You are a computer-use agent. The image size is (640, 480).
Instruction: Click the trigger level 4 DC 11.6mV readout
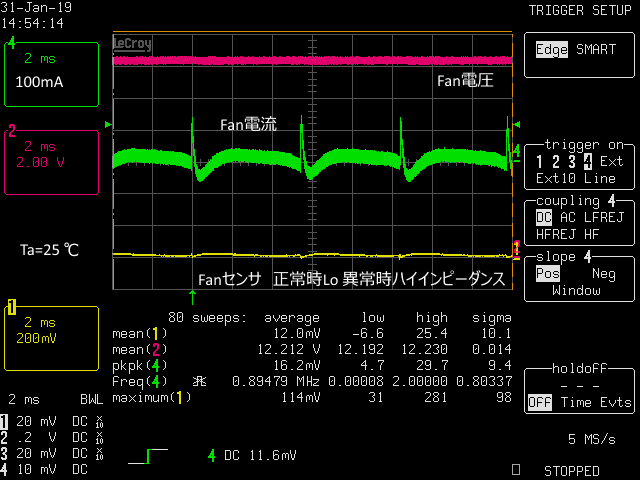pos(252,455)
